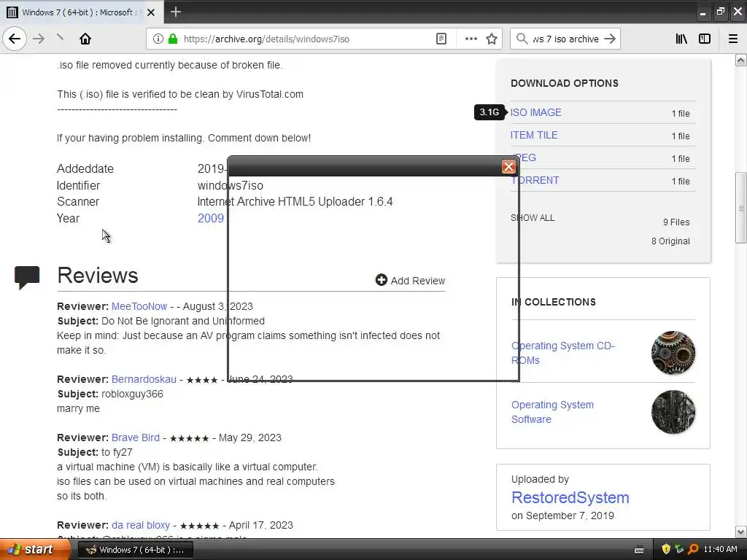747x560 pixels.
Task: Click the address bar URL field
Action: tap(305, 39)
